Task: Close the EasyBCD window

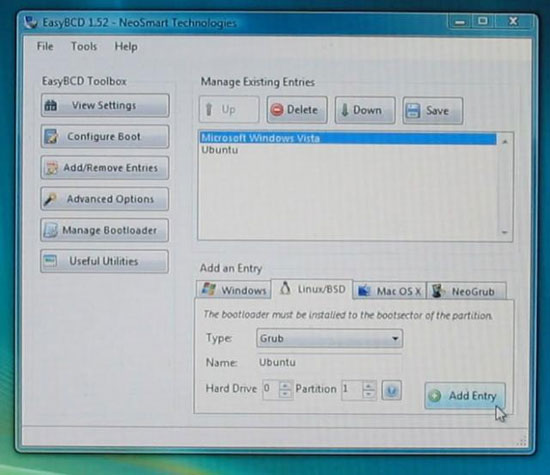Action: coord(514,21)
